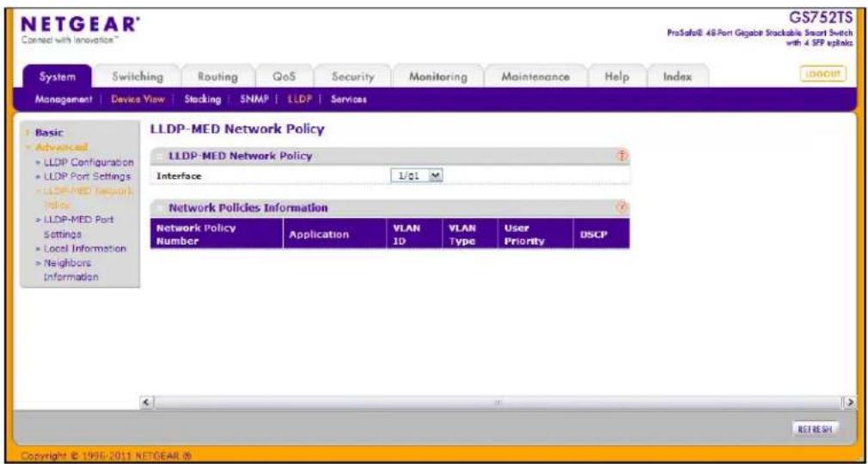Open the Stacking submenu

tap(203, 100)
